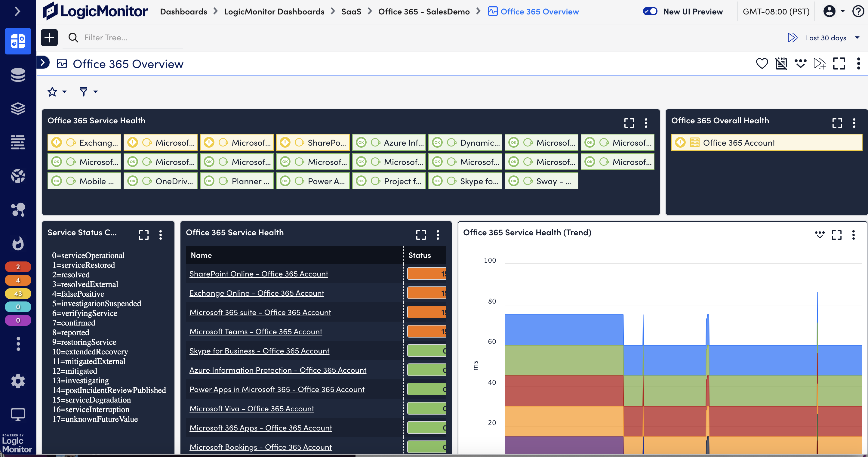This screenshot has height=457, width=868.
Task: Open the Dashboards panel in the sidebar
Action: pos(17,41)
